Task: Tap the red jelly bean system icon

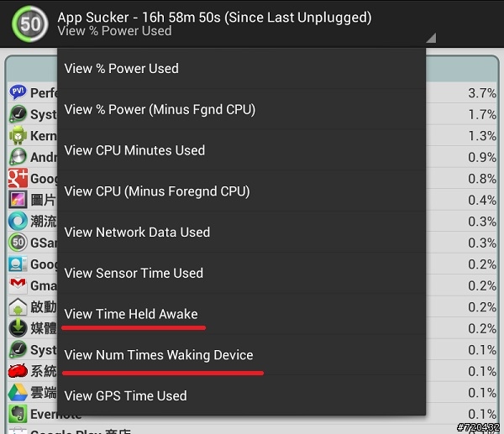Action: click(18, 370)
